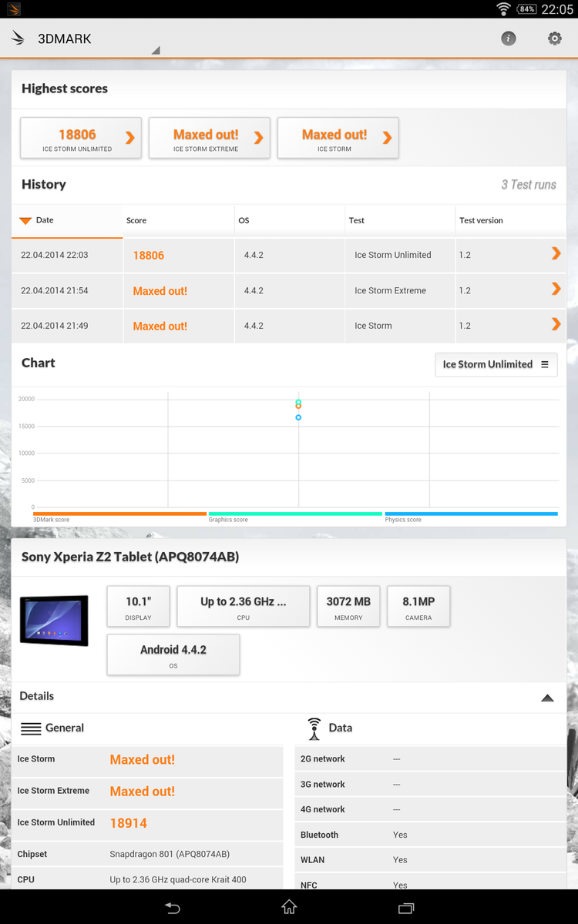Tap the Android back navigation button
This screenshot has height=924, width=578.
pos(173,908)
